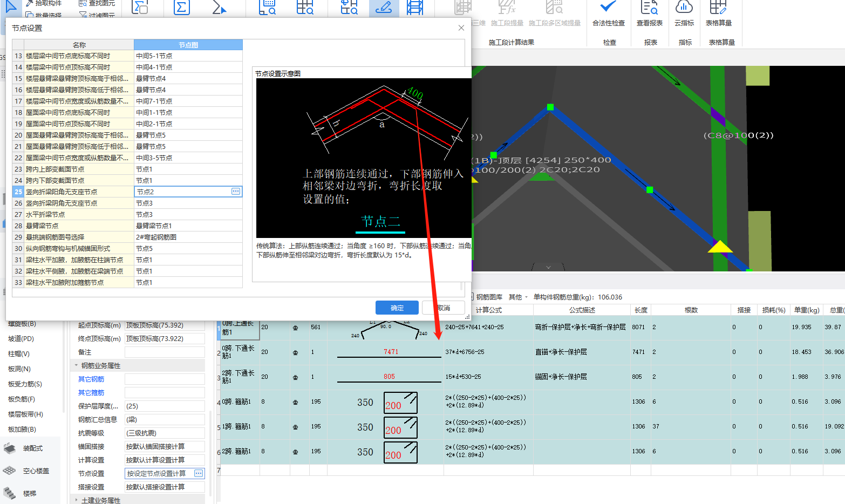Click the 保护层厚度 value field (25)

[x=165, y=406]
